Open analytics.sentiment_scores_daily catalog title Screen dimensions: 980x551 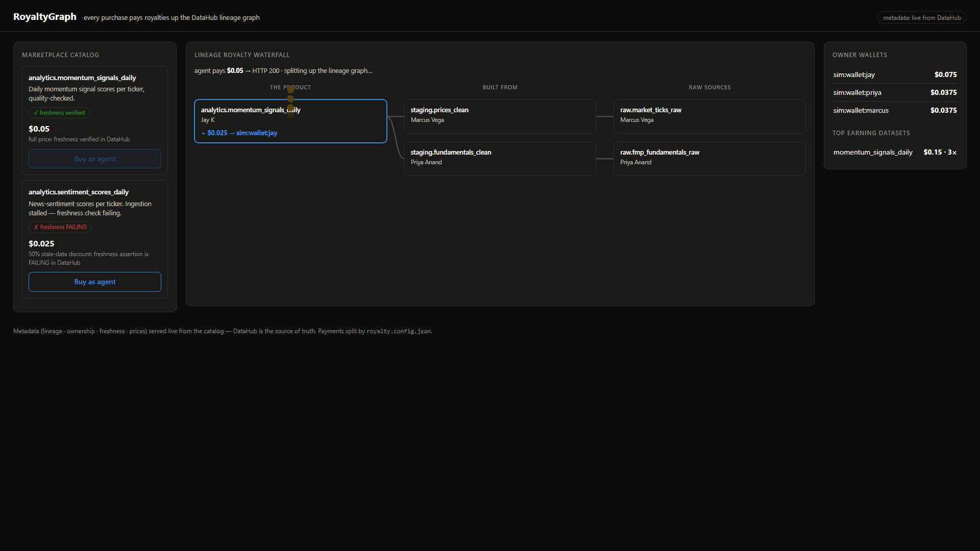tap(79, 192)
